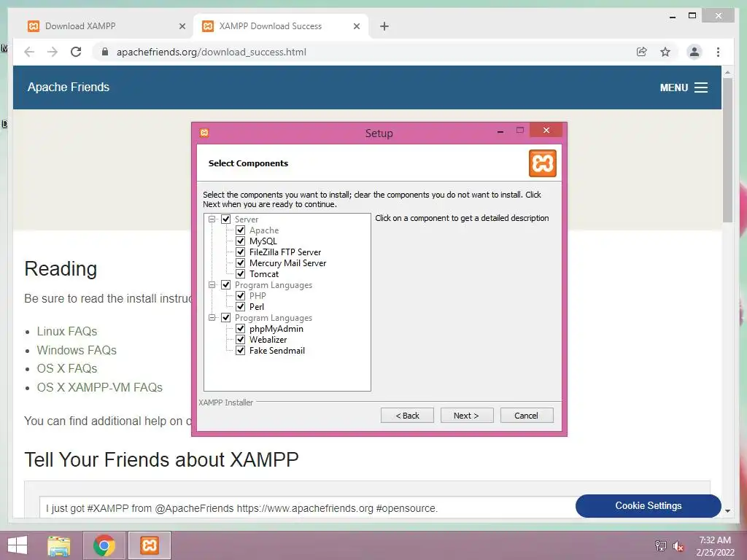This screenshot has width=747, height=560.
Task: Go forward in Chrome
Action: tap(53, 52)
